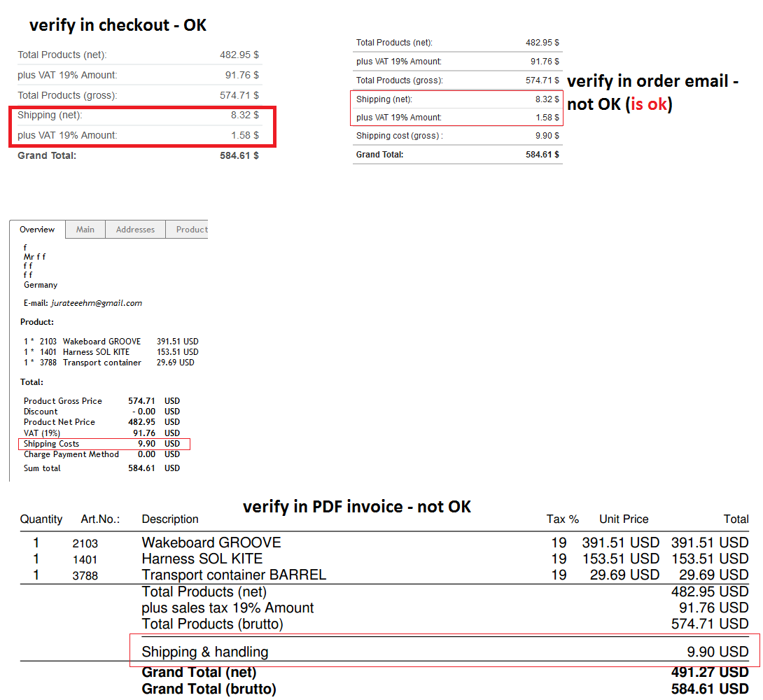763x700 pixels.
Task: Open the Main tab
Action: pos(85,230)
